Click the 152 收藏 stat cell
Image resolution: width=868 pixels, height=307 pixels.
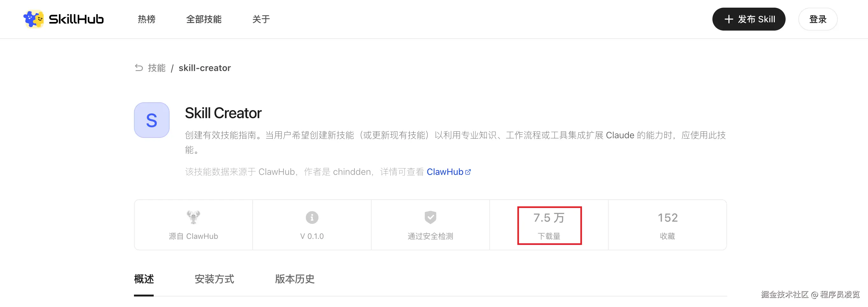[668, 225]
